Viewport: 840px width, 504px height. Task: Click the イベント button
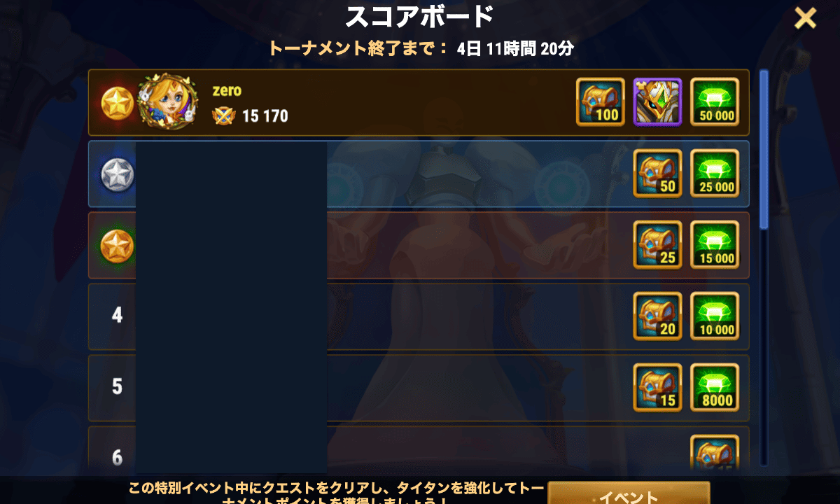pyautogui.click(x=629, y=493)
